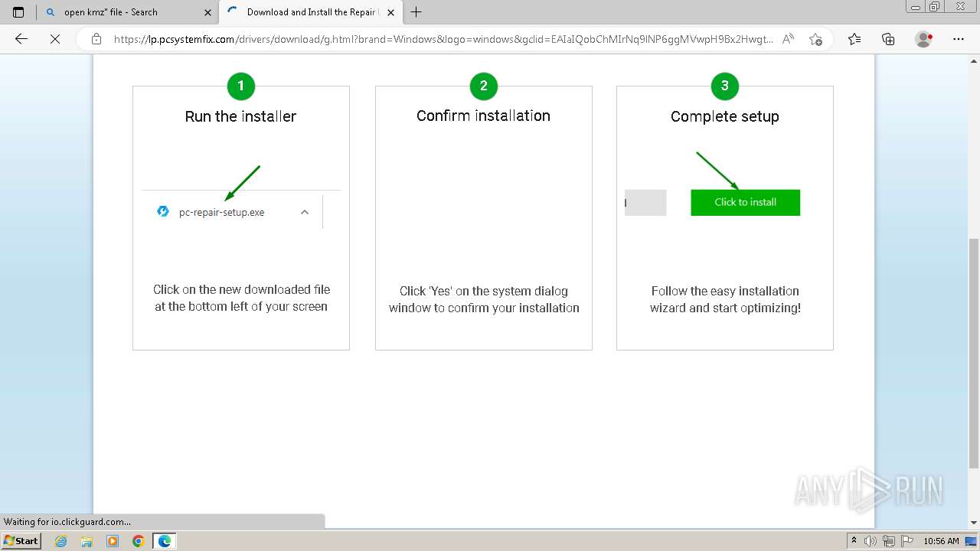This screenshot has height=551, width=980.
Task: Click the Run the installer heading
Action: pos(240,116)
